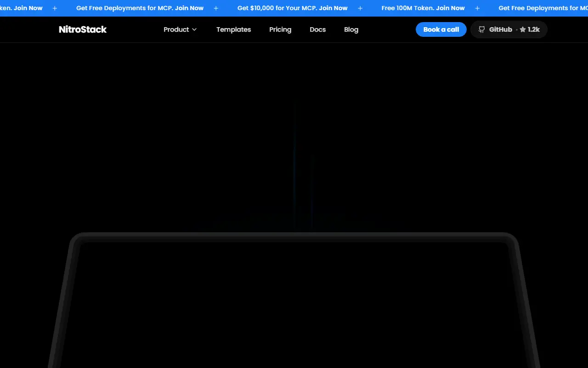Click the GitHub star icon
Screen dimensions: 588x368
(523, 29)
